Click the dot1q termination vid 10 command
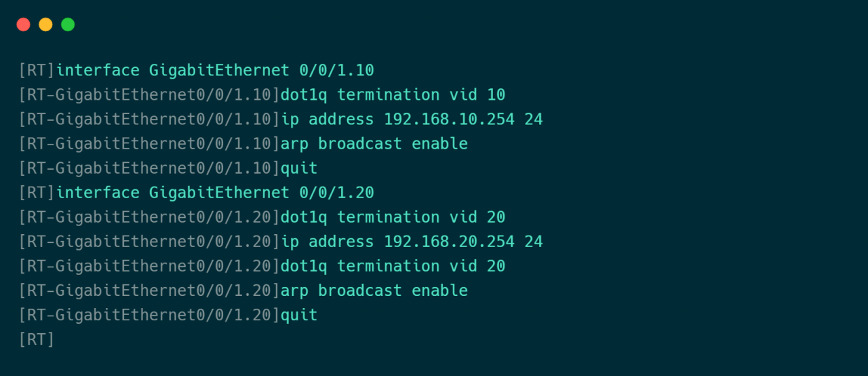The width and height of the screenshot is (868, 376). [x=393, y=95]
